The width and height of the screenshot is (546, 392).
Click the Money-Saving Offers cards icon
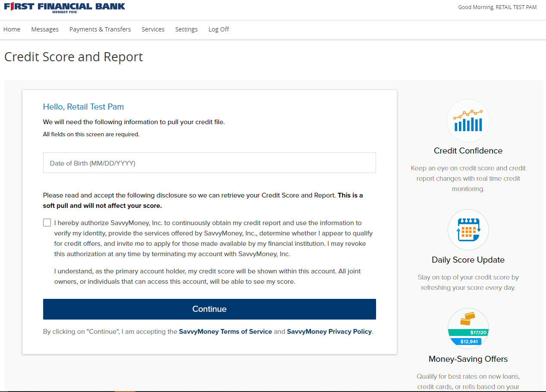[x=468, y=329]
